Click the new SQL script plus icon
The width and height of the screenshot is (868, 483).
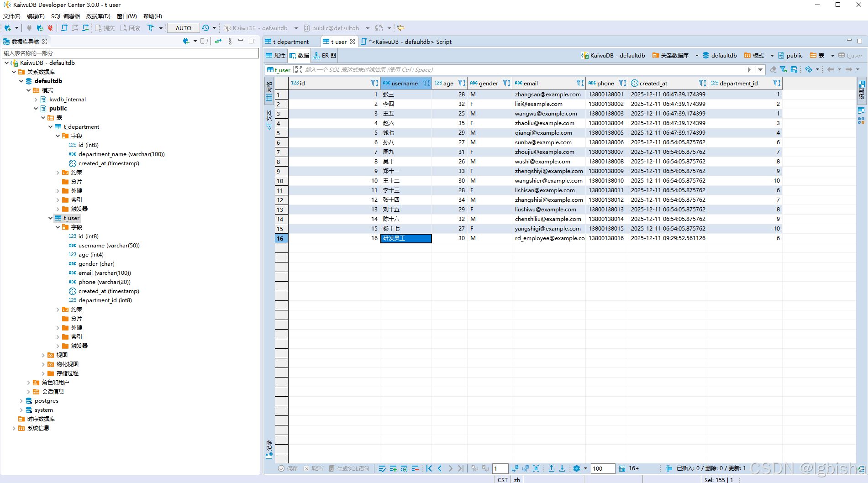[x=85, y=28]
